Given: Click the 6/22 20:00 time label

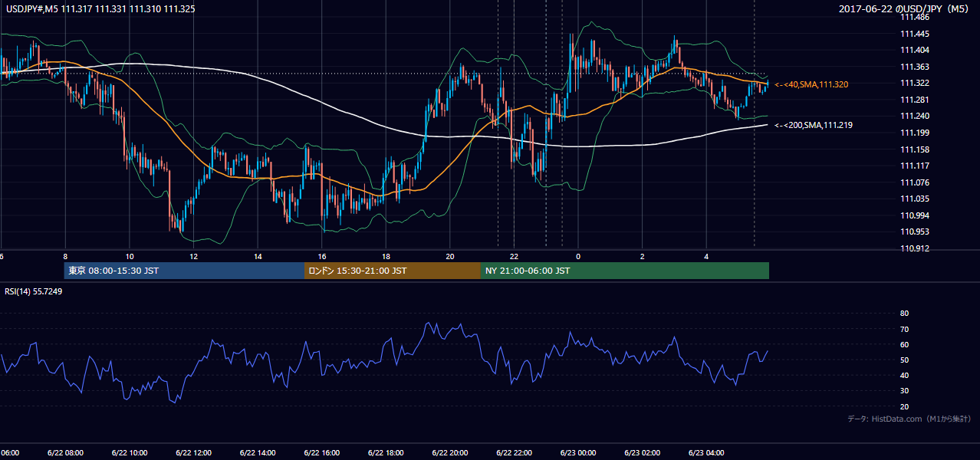Looking at the screenshot, I should coord(450,453).
